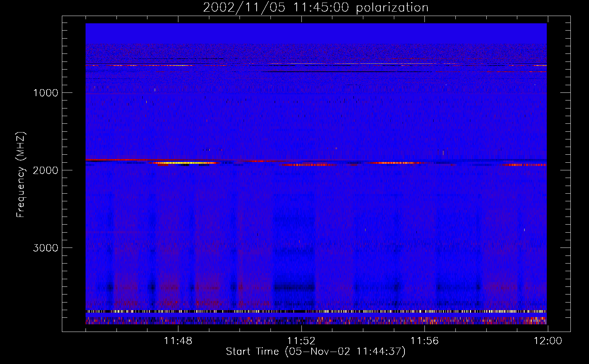Click the dark blue block at 11:51–11:52 near 3500 MHz

(294, 287)
